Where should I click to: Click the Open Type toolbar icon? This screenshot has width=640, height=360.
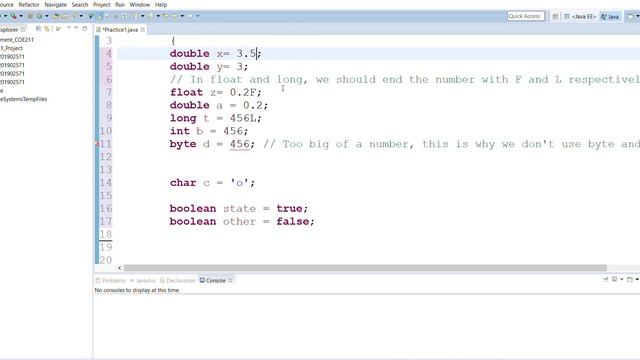56,16
